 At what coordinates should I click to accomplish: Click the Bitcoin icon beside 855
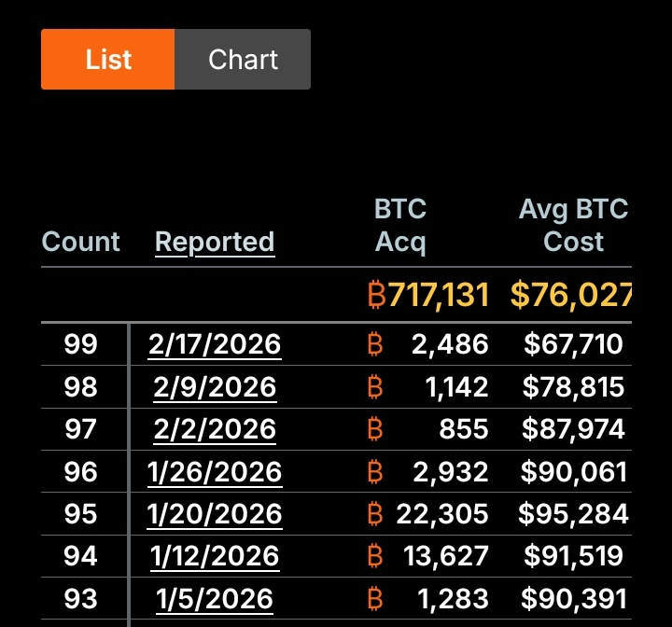[x=375, y=429]
